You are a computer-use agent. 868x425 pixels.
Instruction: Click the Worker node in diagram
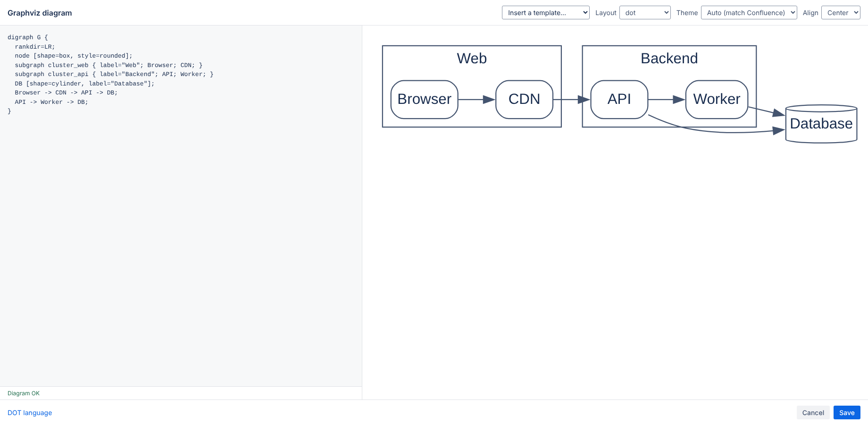click(x=717, y=100)
